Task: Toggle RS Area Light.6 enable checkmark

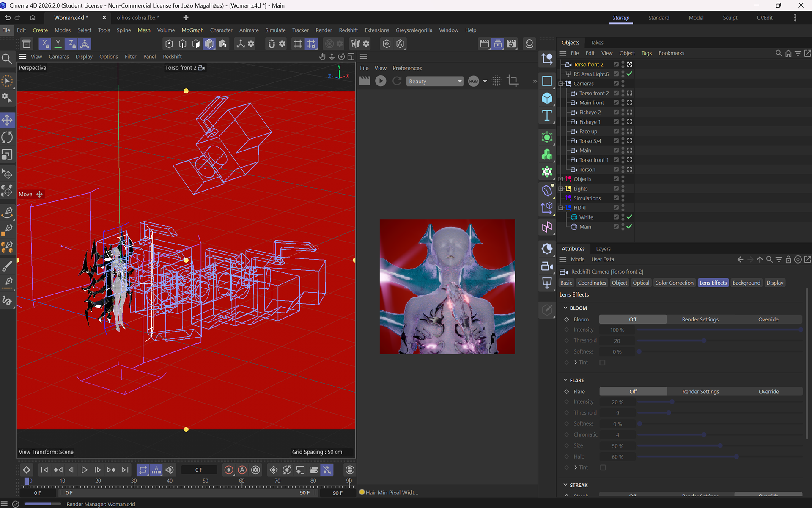Action: coord(629,74)
